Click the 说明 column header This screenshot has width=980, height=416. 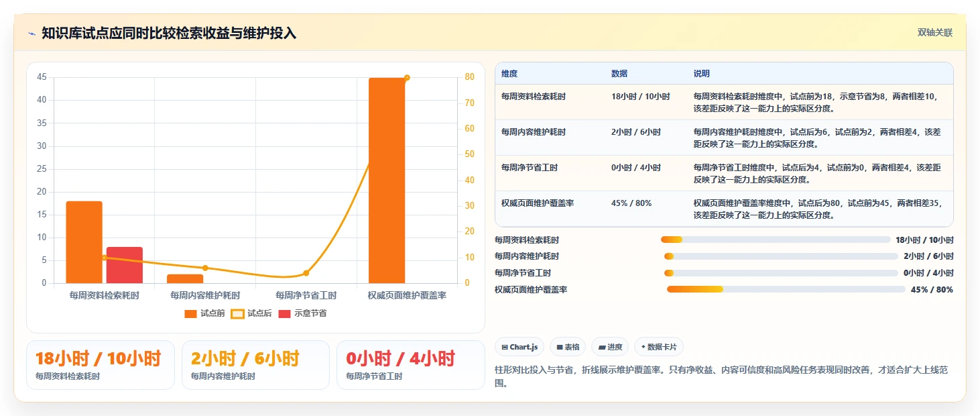pos(702,74)
